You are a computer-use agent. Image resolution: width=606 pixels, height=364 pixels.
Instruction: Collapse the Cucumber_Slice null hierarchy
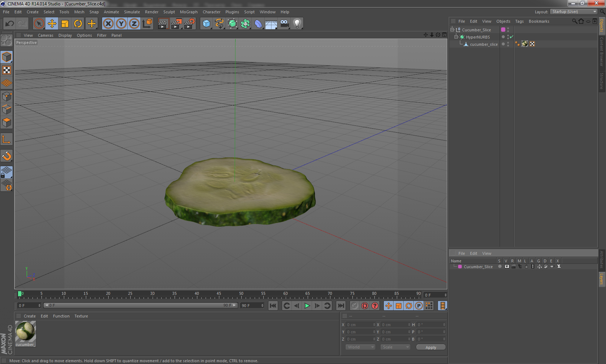(x=452, y=30)
